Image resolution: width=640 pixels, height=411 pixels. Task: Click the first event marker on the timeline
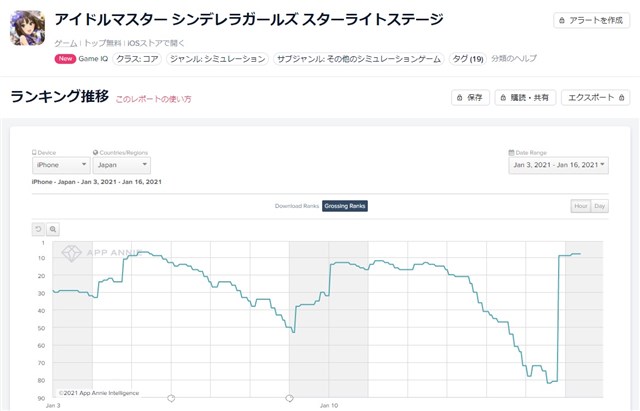[x=171, y=398]
